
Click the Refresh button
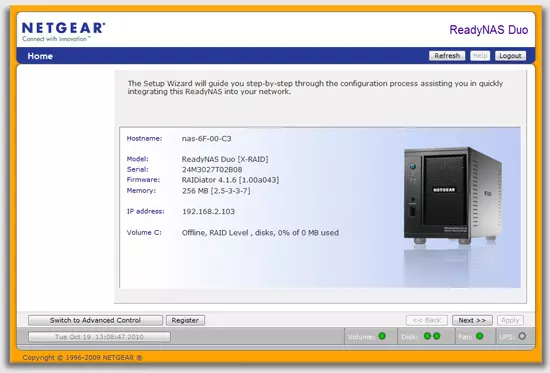[447, 56]
